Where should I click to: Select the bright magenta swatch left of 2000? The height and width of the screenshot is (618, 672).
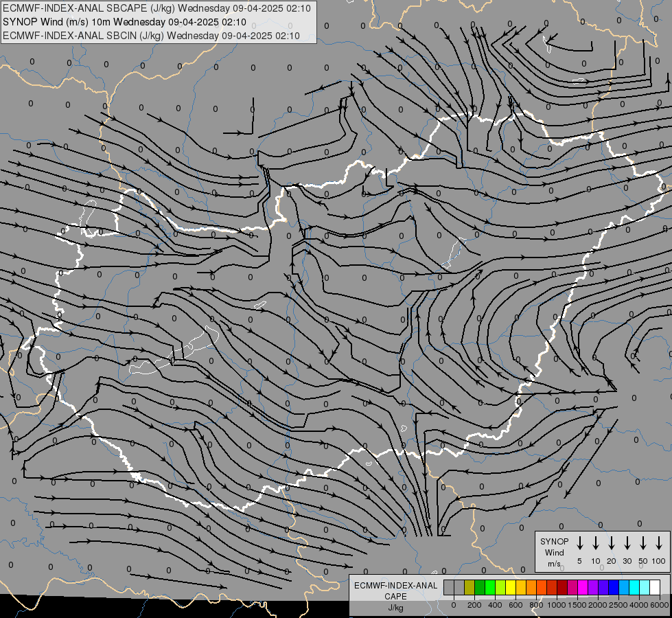pyautogui.click(x=583, y=587)
